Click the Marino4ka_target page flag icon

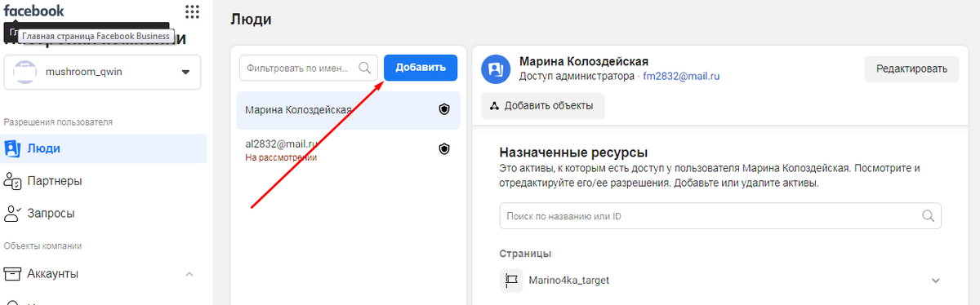[x=511, y=281]
